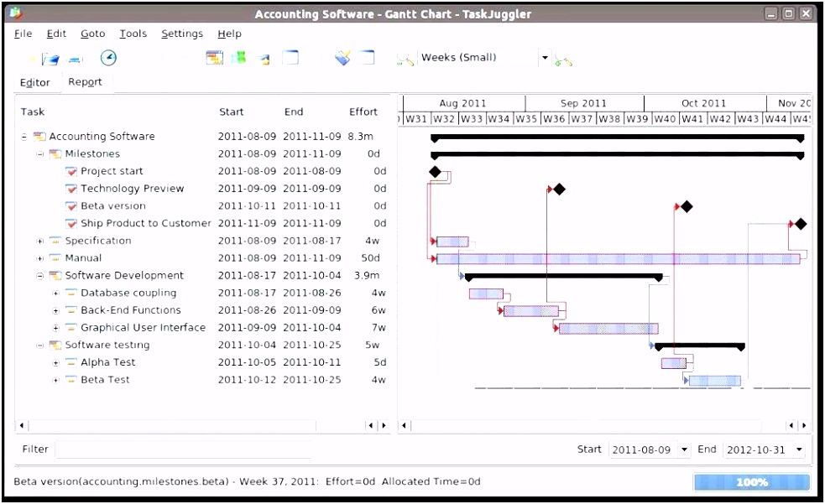
Task: Open the Settings menu
Action: point(182,34)
